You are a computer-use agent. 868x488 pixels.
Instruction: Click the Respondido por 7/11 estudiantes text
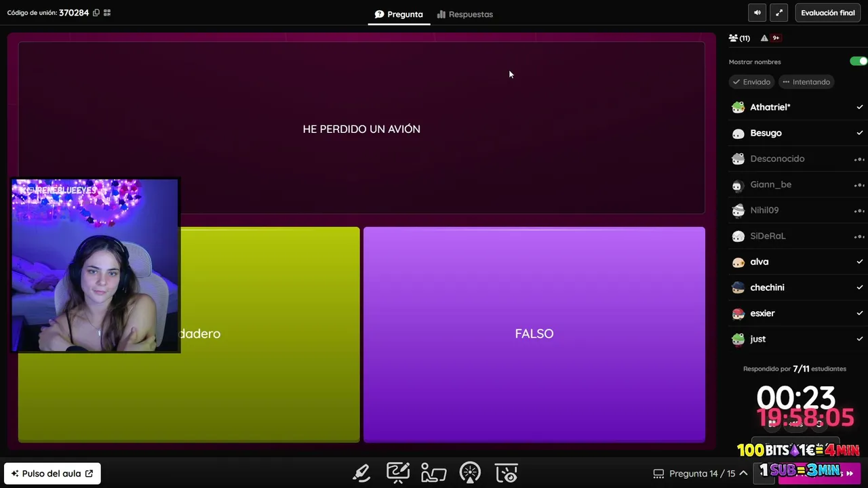(x=795, y=369)
